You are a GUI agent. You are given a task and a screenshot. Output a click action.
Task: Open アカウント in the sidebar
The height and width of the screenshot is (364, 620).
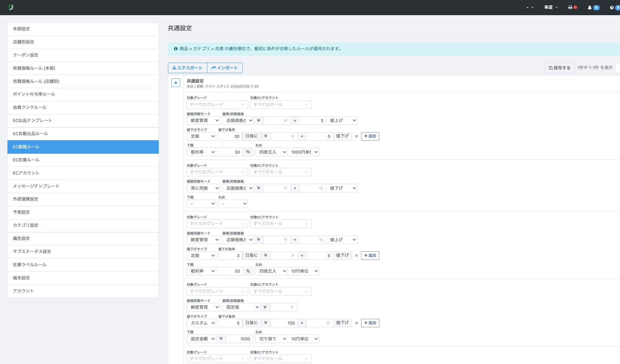coord(83,291)
